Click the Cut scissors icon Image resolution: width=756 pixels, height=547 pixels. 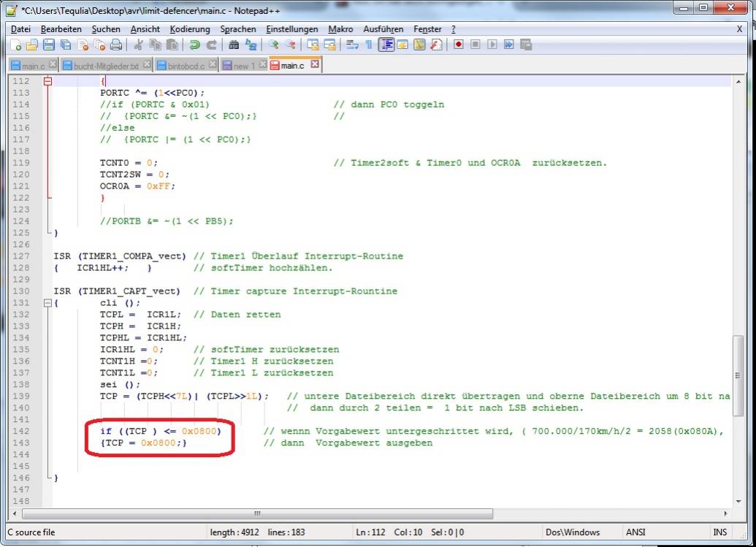138,45
